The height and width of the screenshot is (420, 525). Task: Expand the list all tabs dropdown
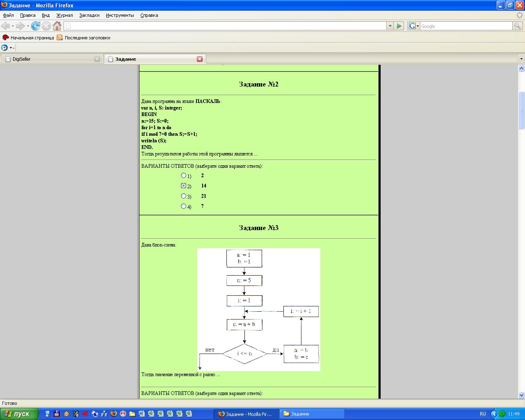tap(521, 59)
